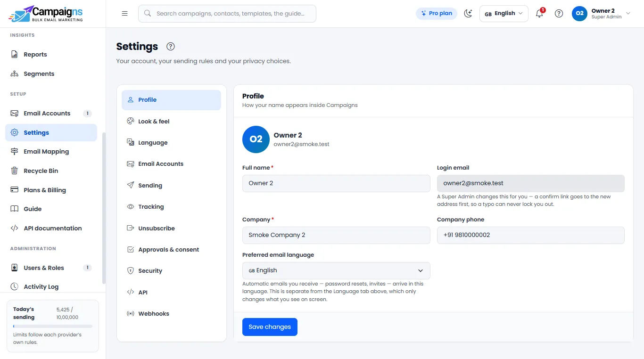The image size is (644, 359).
Task: Click the Campaigns logo
Action: click(x=46, y=14)
